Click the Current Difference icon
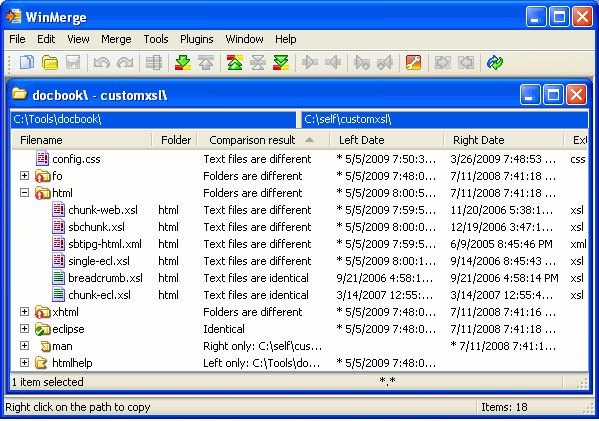The width and height of the screenshot is (599, 421). 258,62
